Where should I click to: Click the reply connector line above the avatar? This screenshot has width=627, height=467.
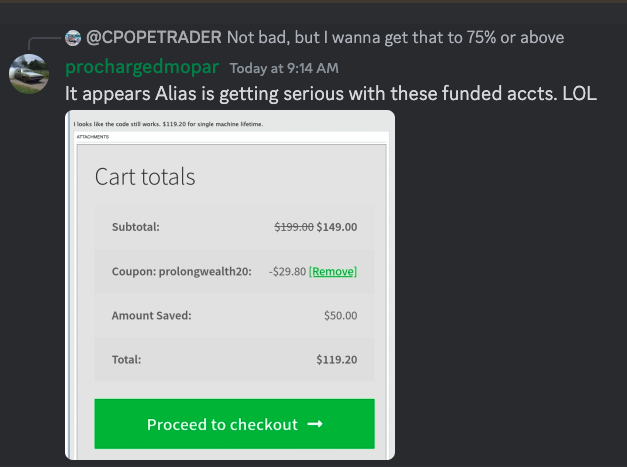pyautogui.click(x=40, y=40)
